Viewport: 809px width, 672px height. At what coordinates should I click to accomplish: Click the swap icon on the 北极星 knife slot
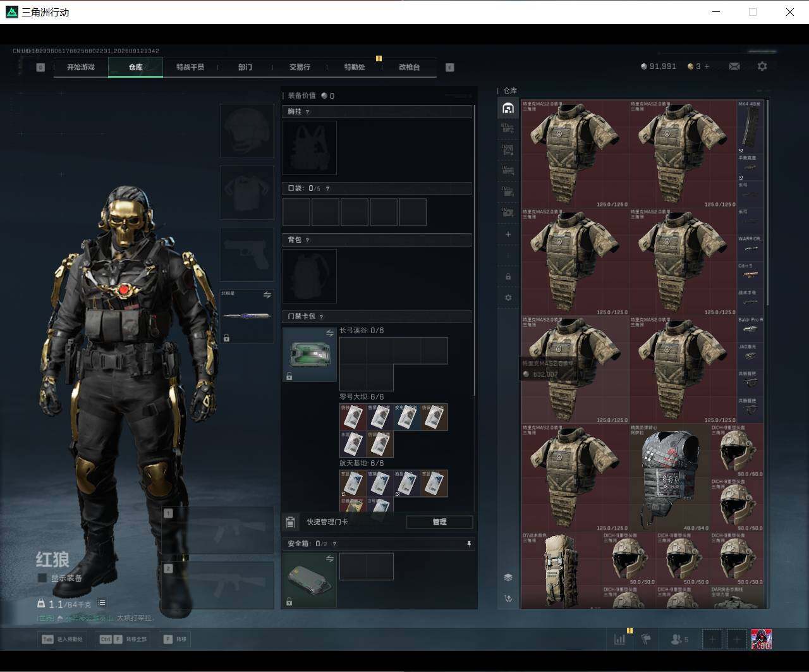(267, 295)
